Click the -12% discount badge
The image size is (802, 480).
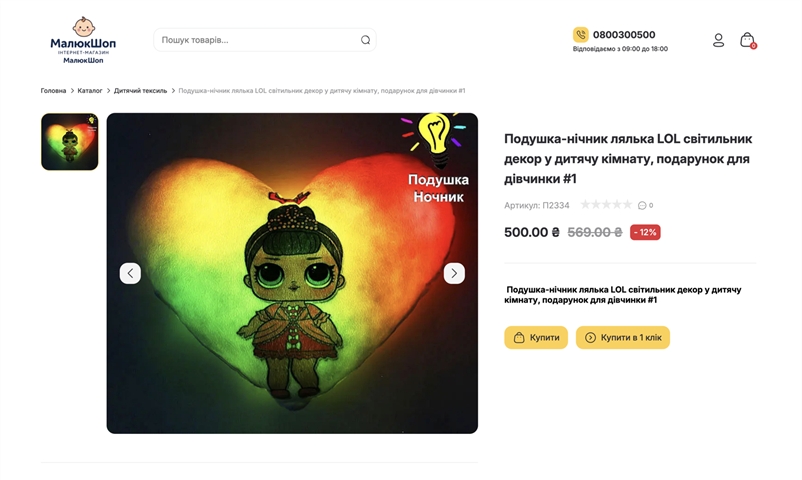pyautogui.click(x=645, y=232)
